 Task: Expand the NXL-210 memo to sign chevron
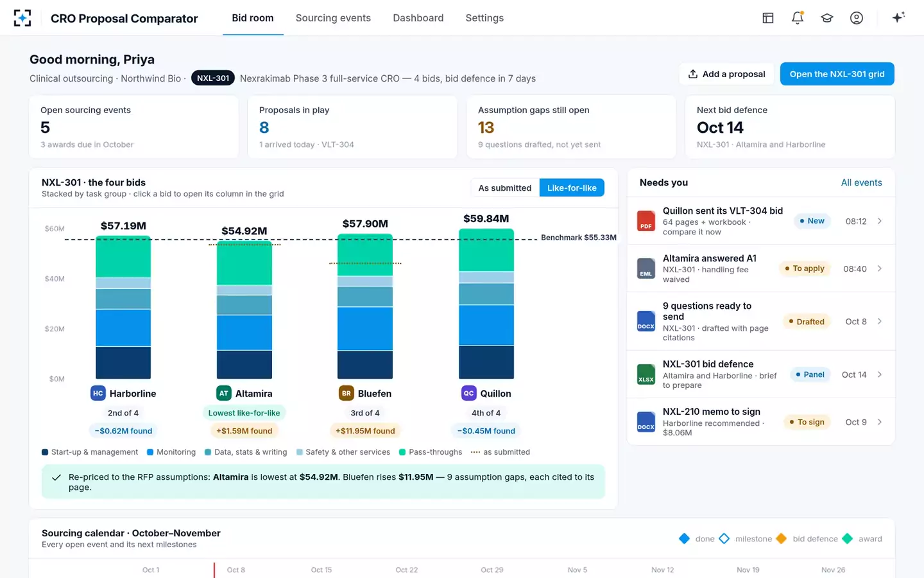tap(880, 422)
